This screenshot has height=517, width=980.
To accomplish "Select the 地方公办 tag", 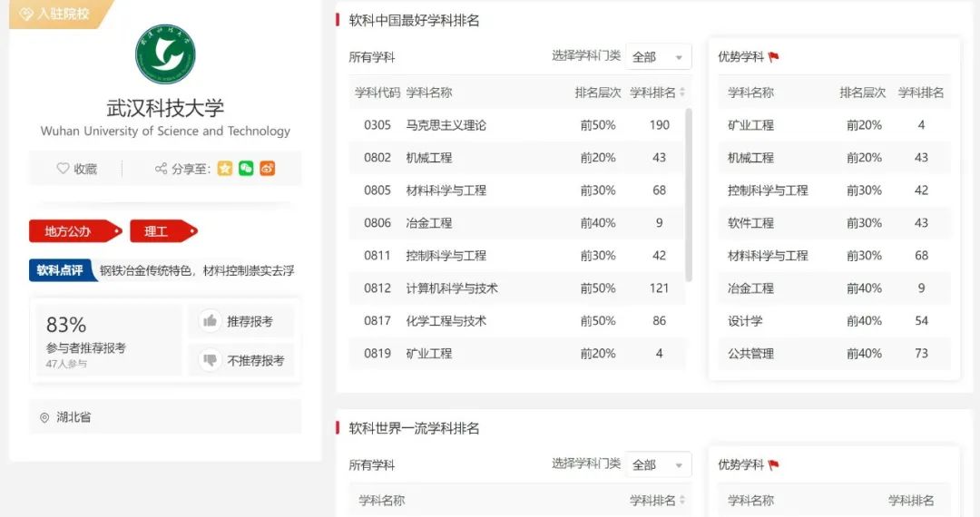I will (x=75, y=231).
